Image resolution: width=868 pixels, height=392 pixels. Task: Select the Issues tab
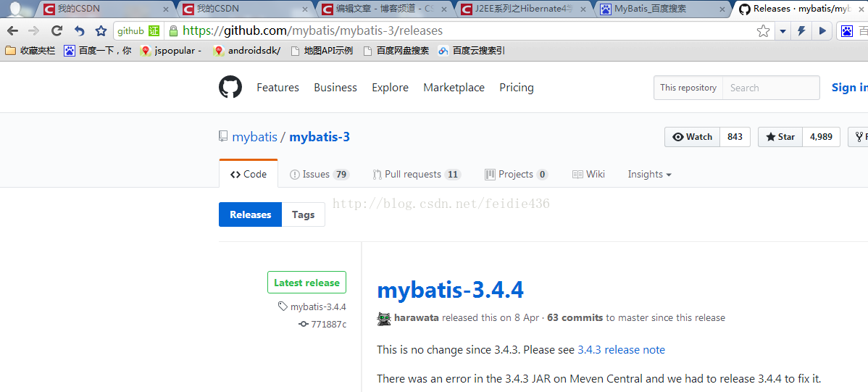pyautogui.click(x=320, y=175)
